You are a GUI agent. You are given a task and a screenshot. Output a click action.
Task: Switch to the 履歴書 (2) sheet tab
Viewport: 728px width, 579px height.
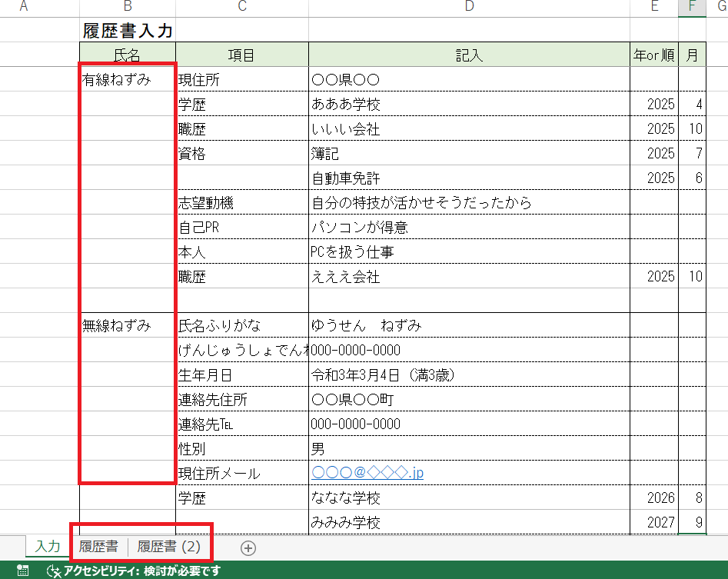168,547
